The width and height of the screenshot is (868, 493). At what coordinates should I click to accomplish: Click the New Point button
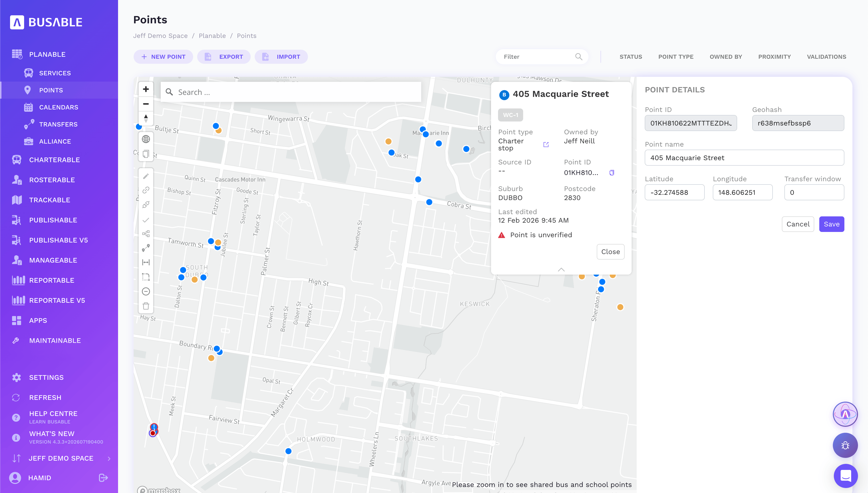click(x=163, y=56)
